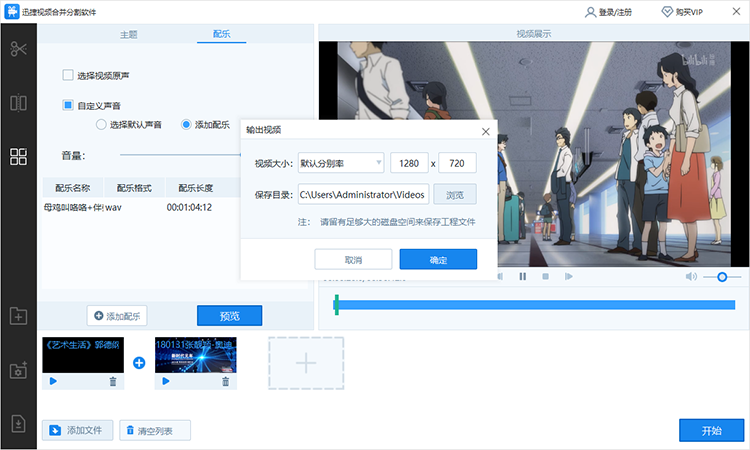The height and width of the screenshot is (450, 750).
Task: Click the 取消 button in dialog
Action: point(353,260)
